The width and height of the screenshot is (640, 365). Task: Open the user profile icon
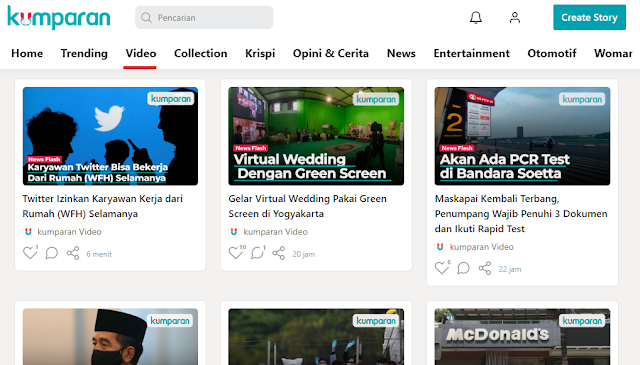pos(515,18)
